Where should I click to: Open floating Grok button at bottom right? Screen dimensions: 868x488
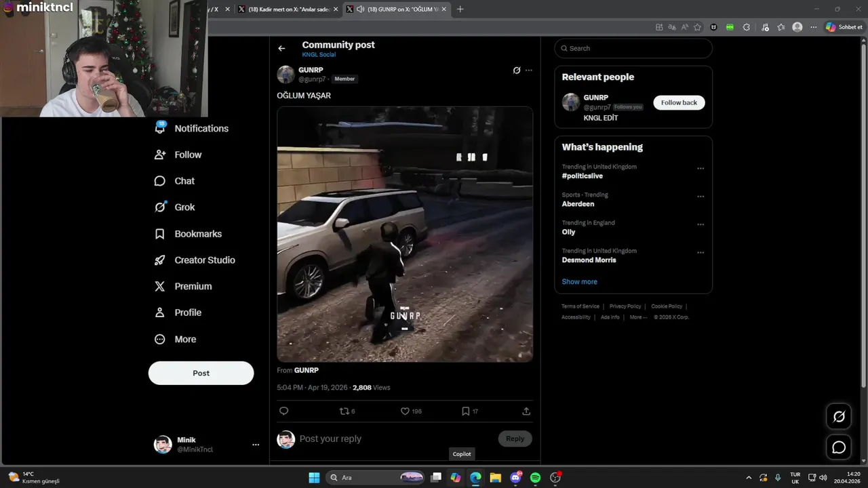point(839,417)
